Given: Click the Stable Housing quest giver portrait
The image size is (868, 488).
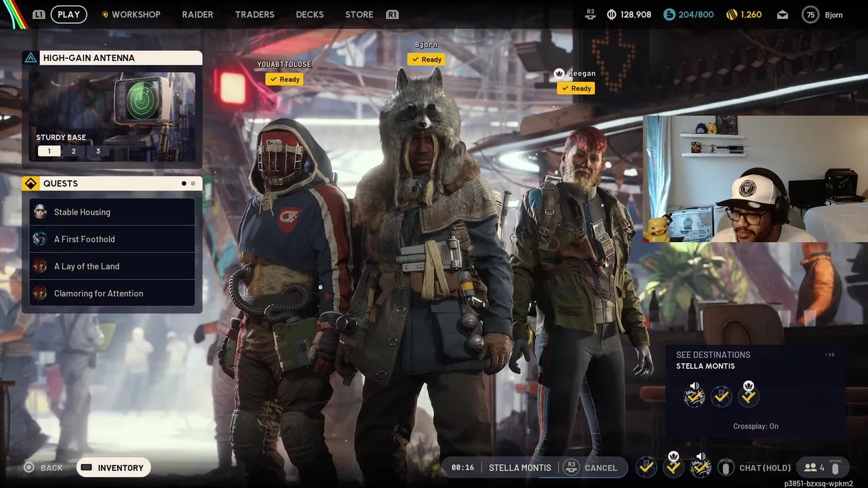Looking at the screenshot, I should tap(40, 211).
